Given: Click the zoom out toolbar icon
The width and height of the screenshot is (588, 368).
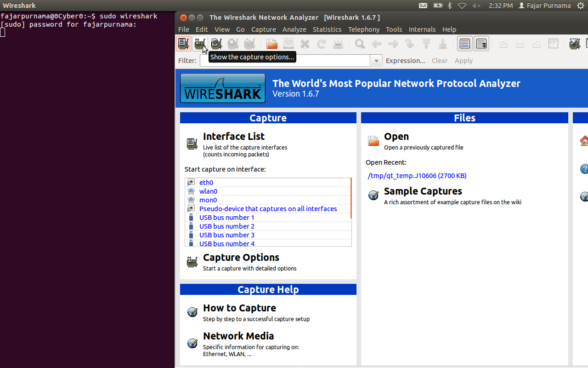Looking at the screenshot, I should coord(520,44).
